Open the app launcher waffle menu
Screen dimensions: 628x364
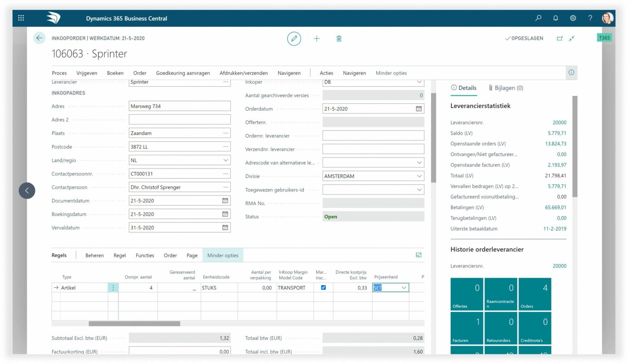coord(21,18)
